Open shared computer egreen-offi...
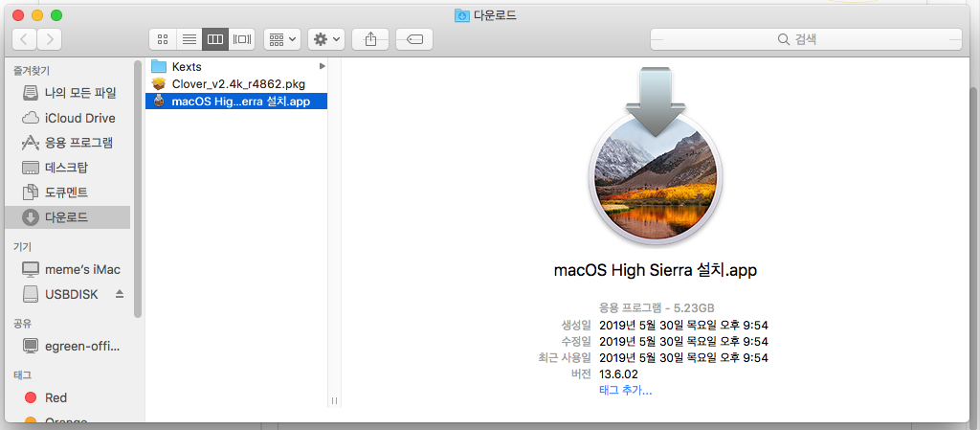The height and width of the screenshot is (430, 980). (x=69, y=345)
